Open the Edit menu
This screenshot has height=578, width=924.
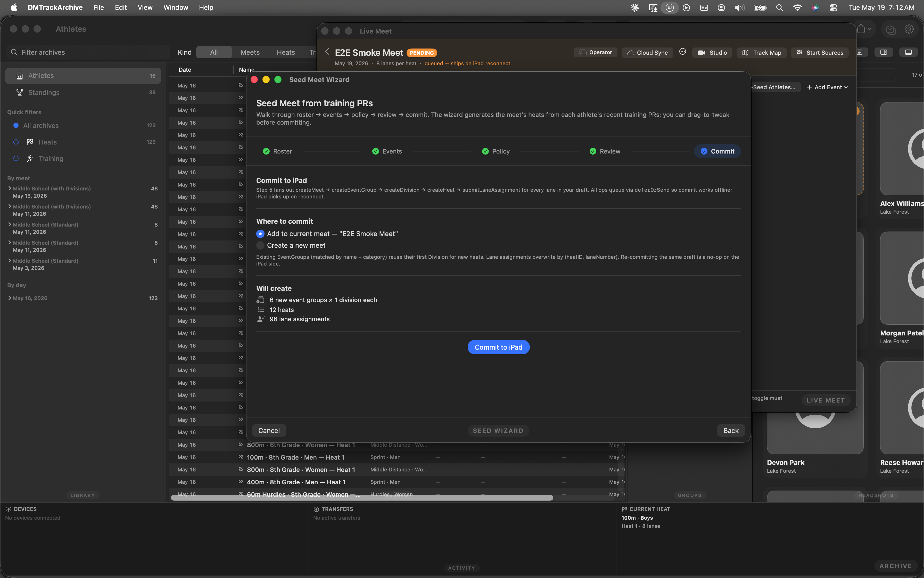121,8
